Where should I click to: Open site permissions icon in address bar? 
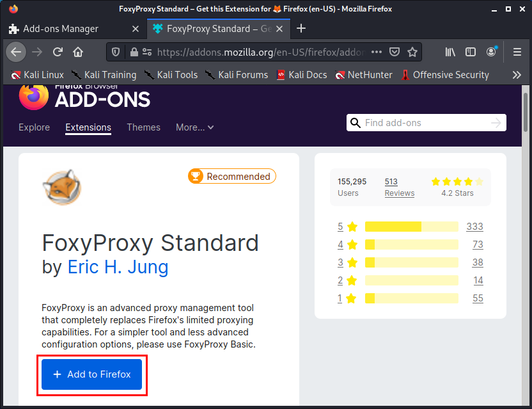point(147,52)
